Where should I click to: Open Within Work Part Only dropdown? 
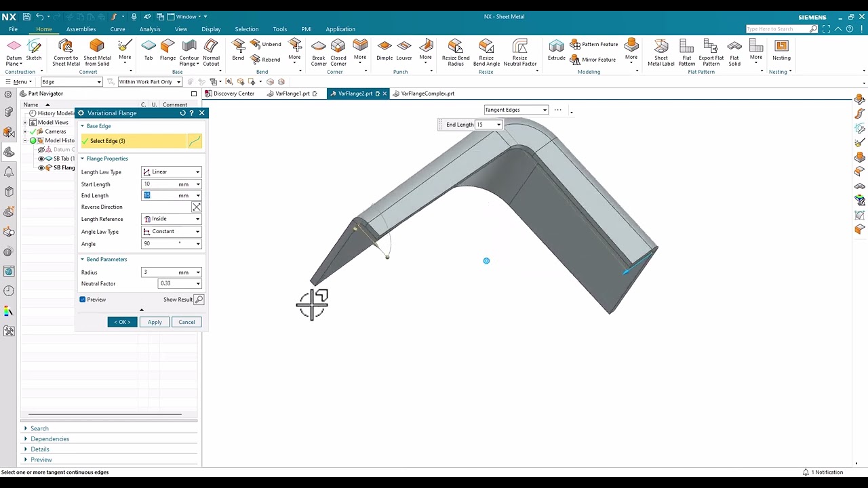pos(150,82)
